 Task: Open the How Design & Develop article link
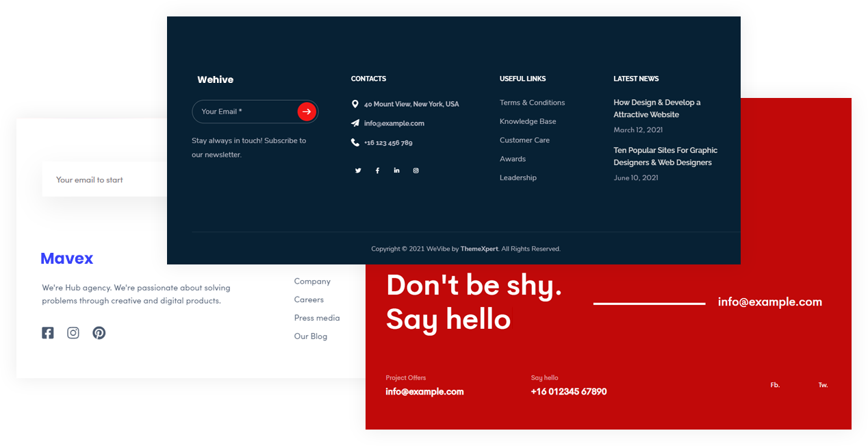(657, 108)
